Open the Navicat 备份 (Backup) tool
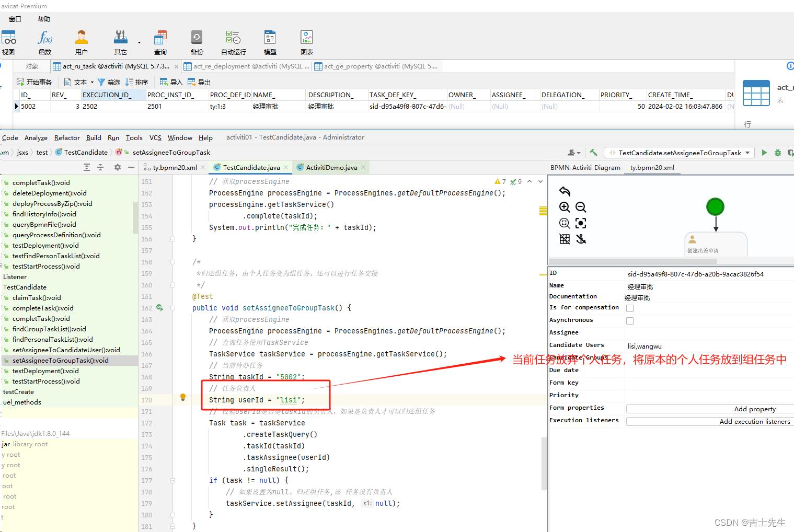Viewport: 794px width, 532px height. coord(197,42)
